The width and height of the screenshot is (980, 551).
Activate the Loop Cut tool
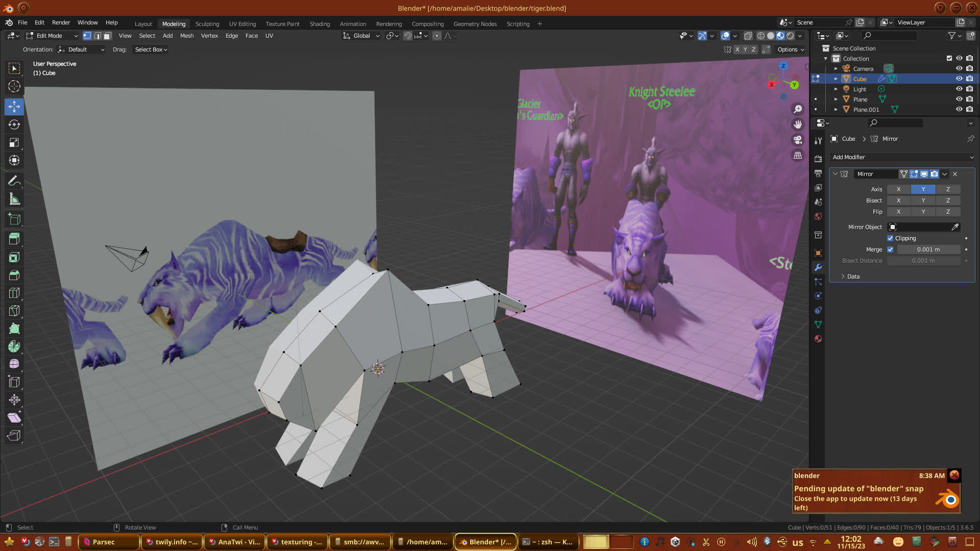coord(14,293)
